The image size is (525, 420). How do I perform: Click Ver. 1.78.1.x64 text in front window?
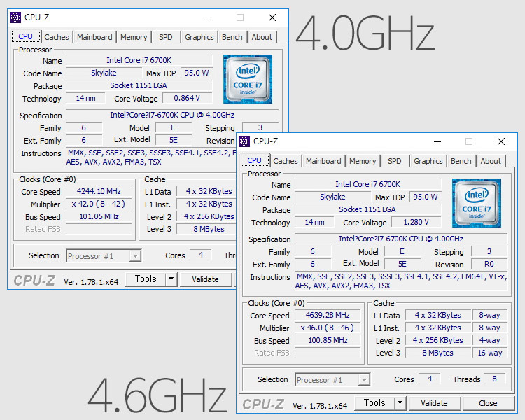(x=320, y=406)
